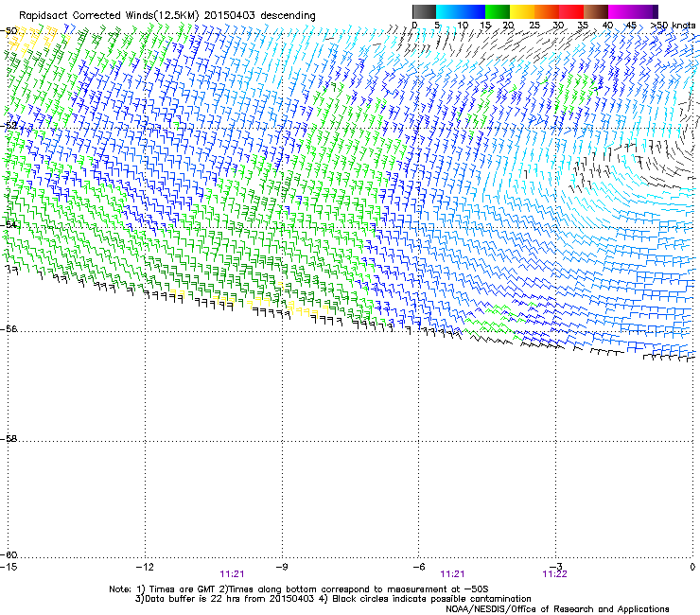Click the '35' legend tick label
The image size is (700, 615).
pos(583,26)
